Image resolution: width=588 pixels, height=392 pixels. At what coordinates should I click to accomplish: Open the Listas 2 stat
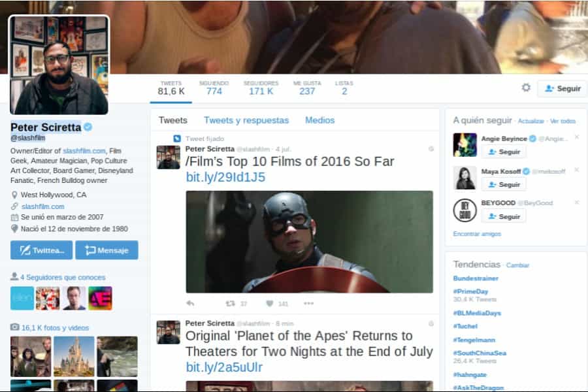344,88
